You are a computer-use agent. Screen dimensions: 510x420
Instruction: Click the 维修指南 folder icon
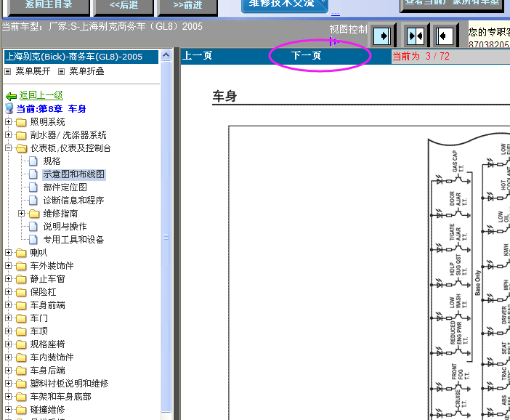pyautogui.click(x=34, y=214)
